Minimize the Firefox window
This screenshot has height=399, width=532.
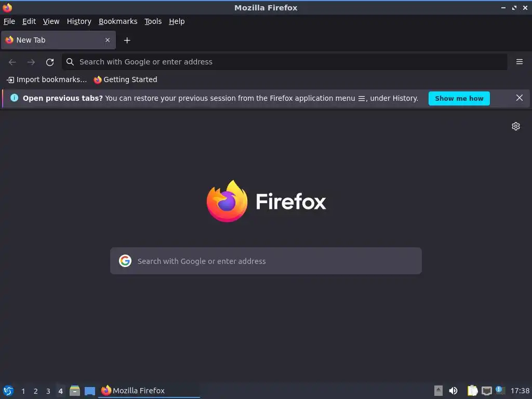coord(503,7)
